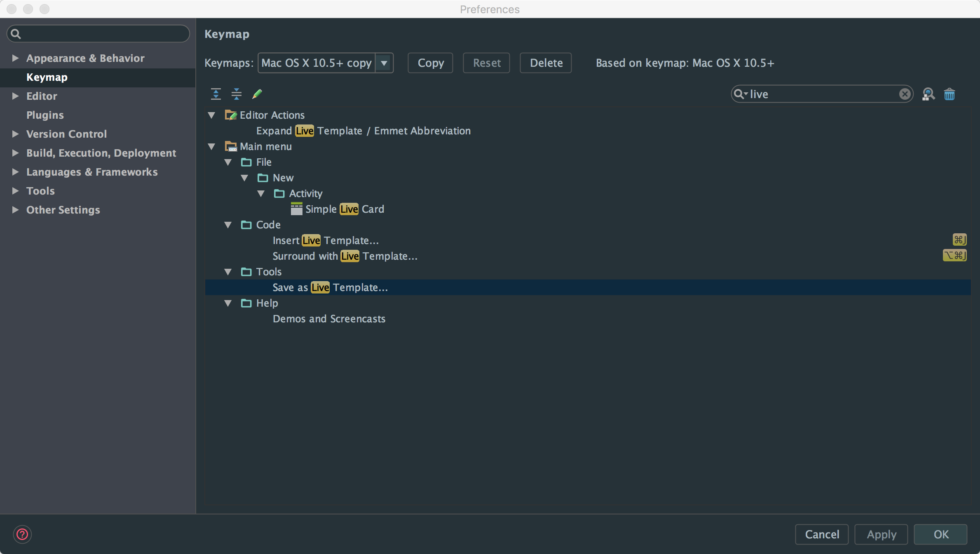Click the Copy keymap button
980x554 pixels.
430,63
